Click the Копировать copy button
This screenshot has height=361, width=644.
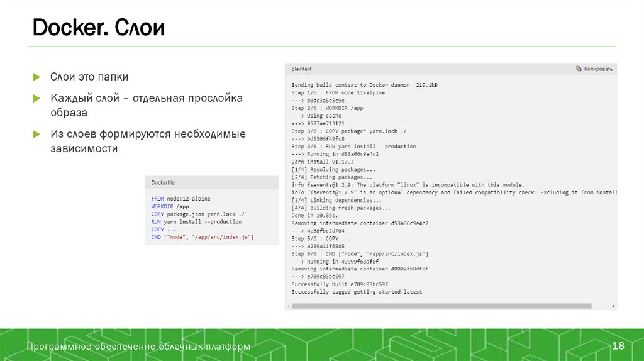pyautogui.click(x=594, y=69)
